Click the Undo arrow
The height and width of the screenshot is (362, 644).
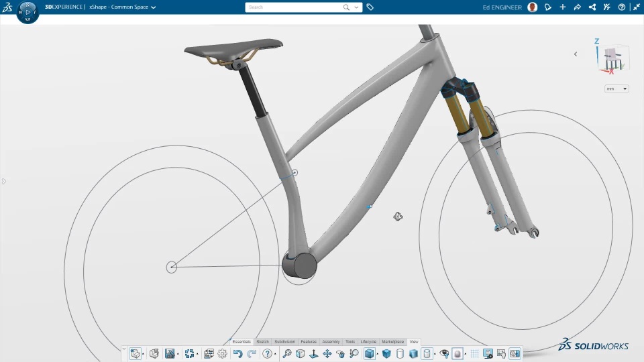pyautogui.click(x=237, y=353)
